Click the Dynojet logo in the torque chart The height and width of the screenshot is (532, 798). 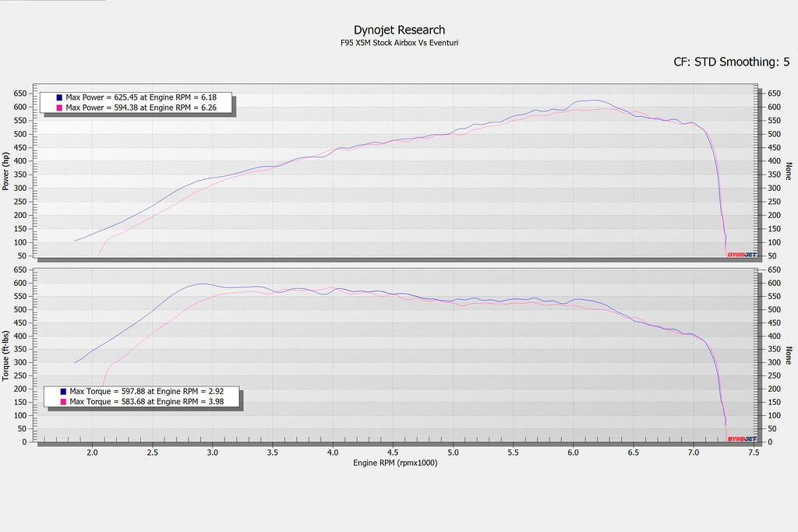click(740, 439)
